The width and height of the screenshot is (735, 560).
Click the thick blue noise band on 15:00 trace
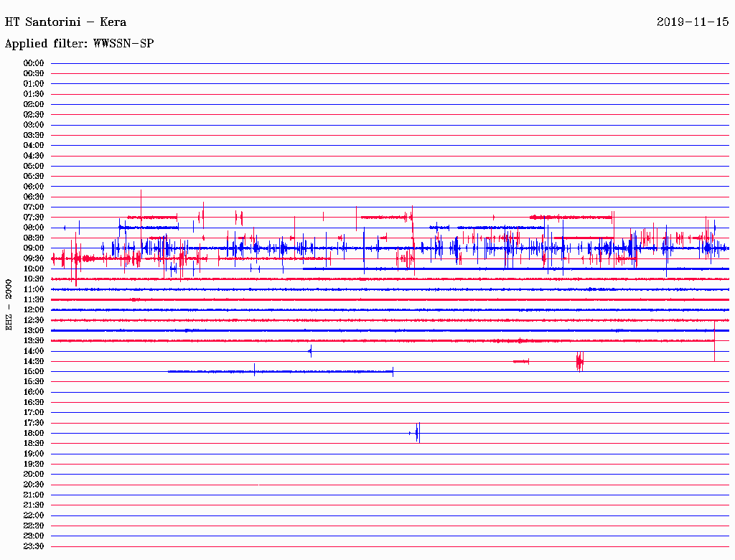281,371
